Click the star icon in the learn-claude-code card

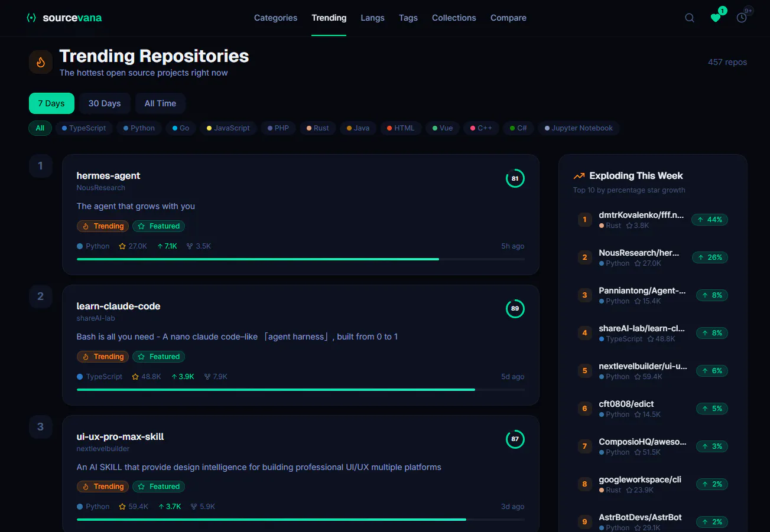point(135,377)
